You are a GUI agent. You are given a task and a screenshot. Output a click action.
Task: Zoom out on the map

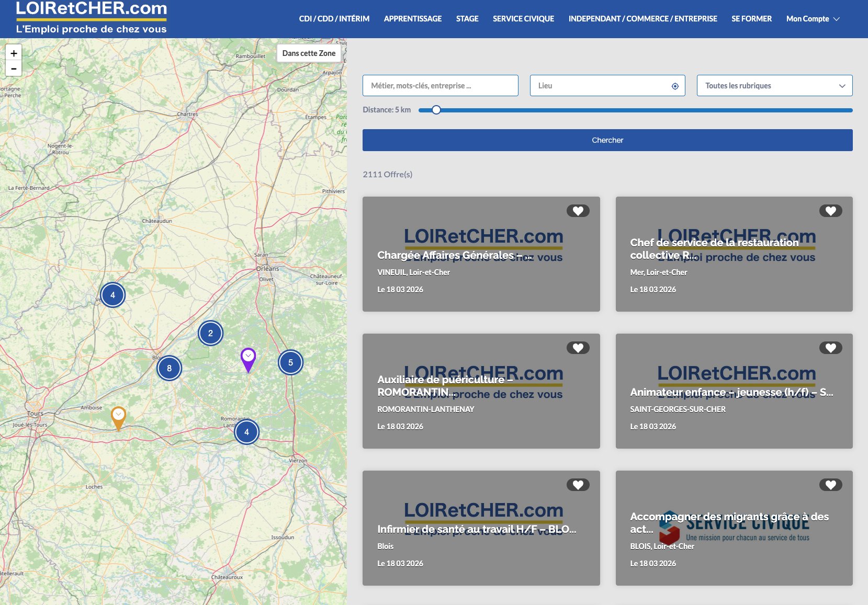[x=14, y=68]
